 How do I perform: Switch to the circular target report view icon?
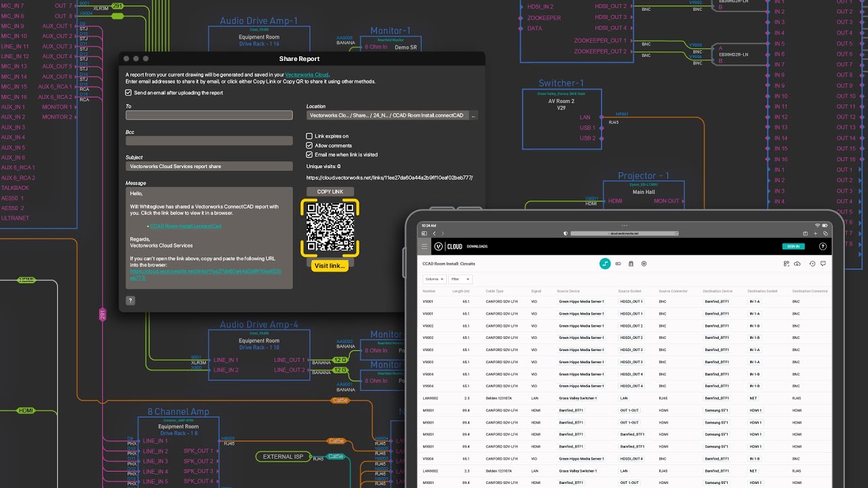click(644, 264)
